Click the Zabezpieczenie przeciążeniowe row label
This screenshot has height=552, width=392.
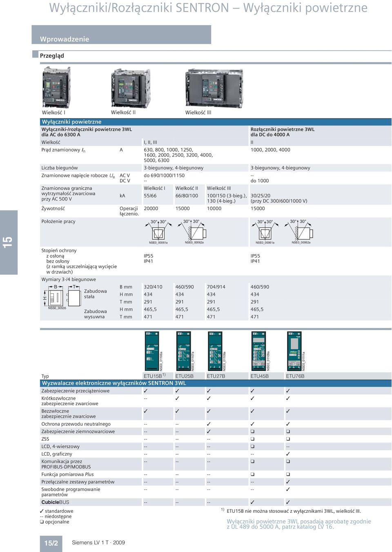76,391
